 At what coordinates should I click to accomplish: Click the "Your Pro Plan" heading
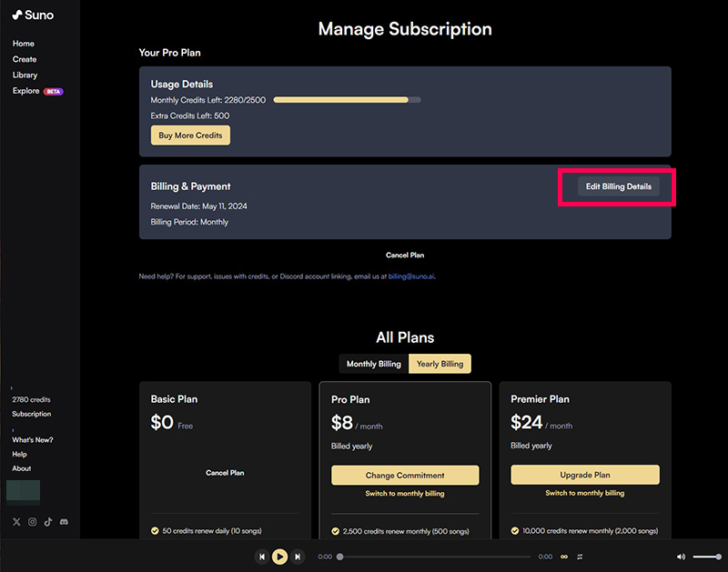(170, 53)
